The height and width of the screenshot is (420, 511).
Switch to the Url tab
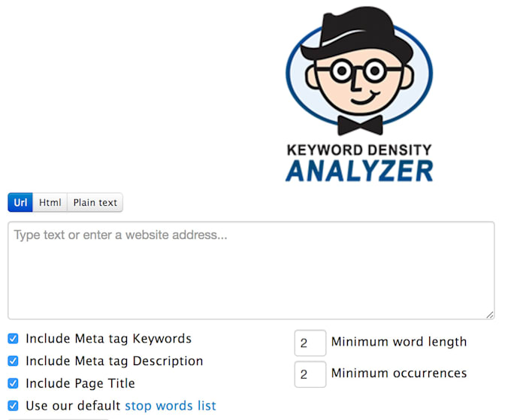coord(20,203)
